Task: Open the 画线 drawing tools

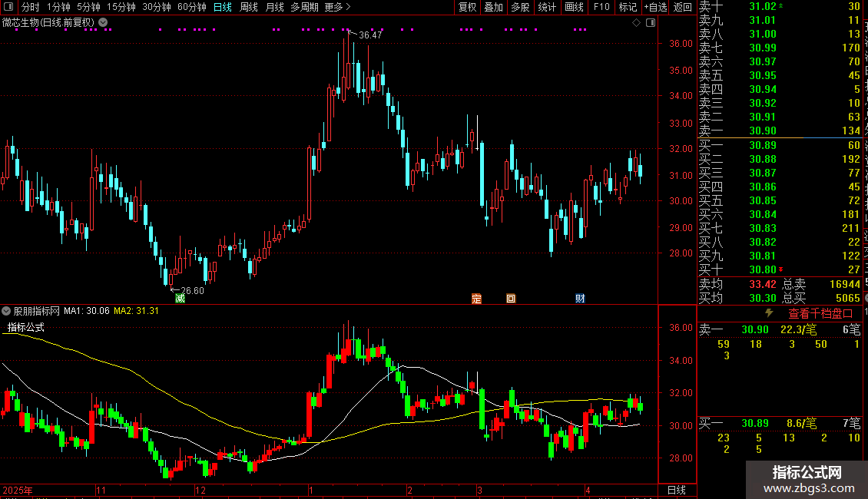Action: tap(574, 7)
